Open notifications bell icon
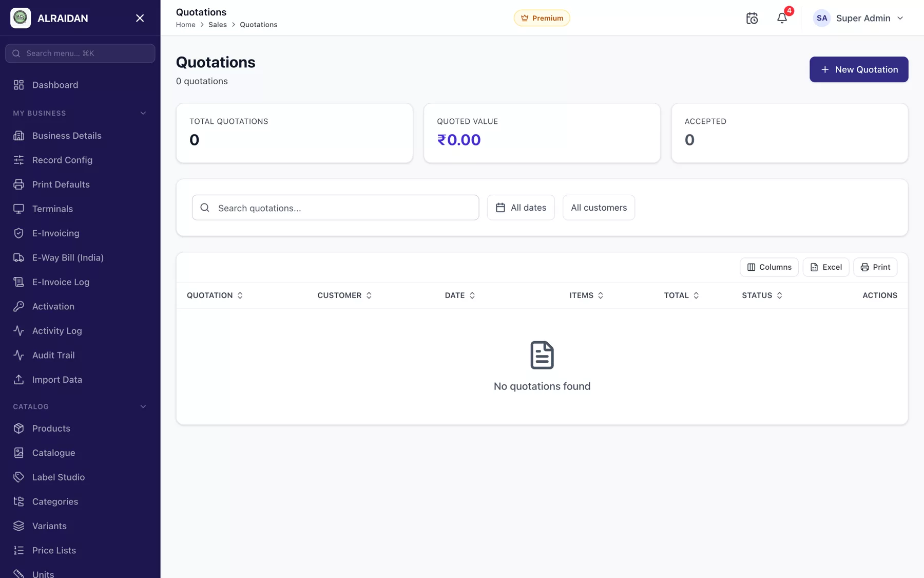 [x=782, y=18]
